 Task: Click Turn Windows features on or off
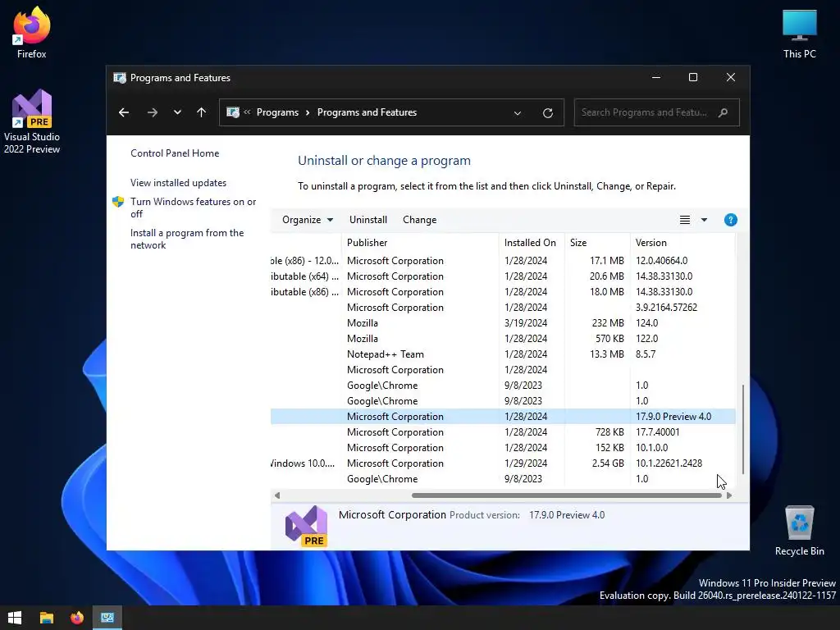(x=194, y=208)
